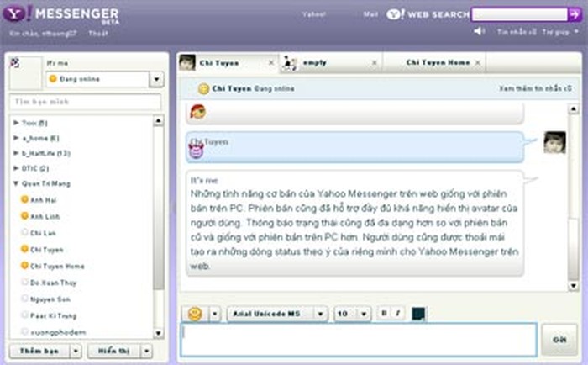Click the web search arrow button

(x=574, y=14)
